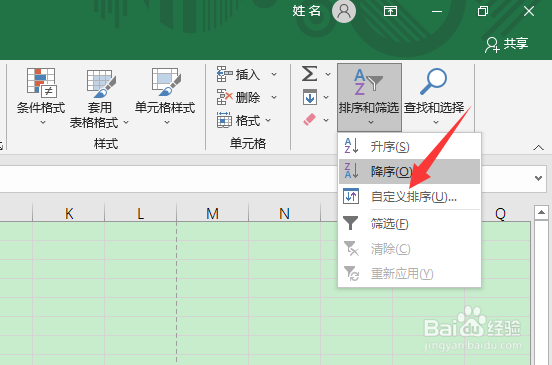Click the Fill down arrow icon
Viewport: 552px width, 365px height.
tap(310, 97)
